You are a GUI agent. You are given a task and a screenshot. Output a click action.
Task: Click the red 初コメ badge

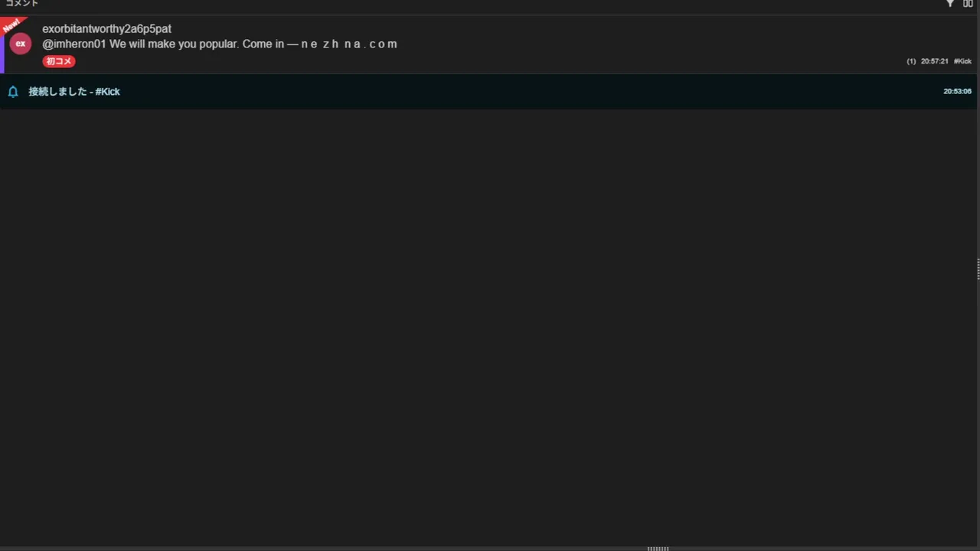pos(59,61)
